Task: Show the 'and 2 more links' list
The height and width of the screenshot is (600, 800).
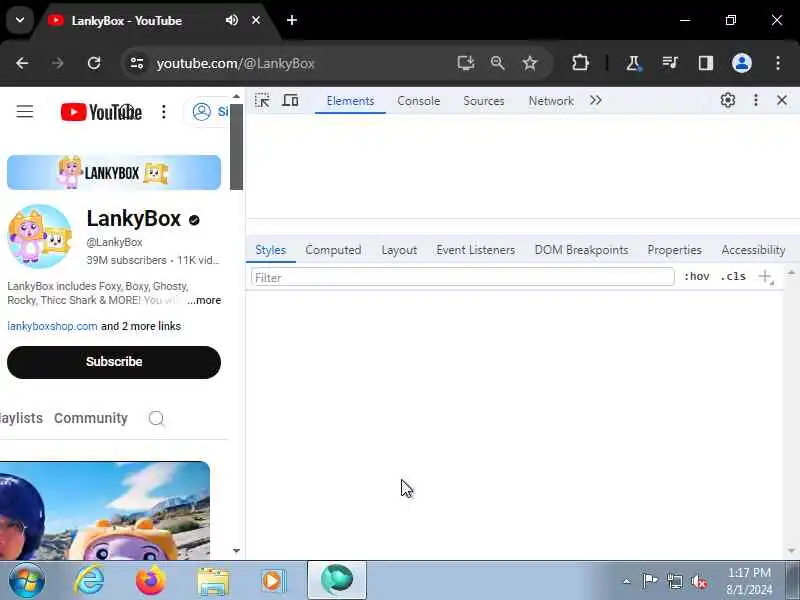Action: [x=141, y=326]
